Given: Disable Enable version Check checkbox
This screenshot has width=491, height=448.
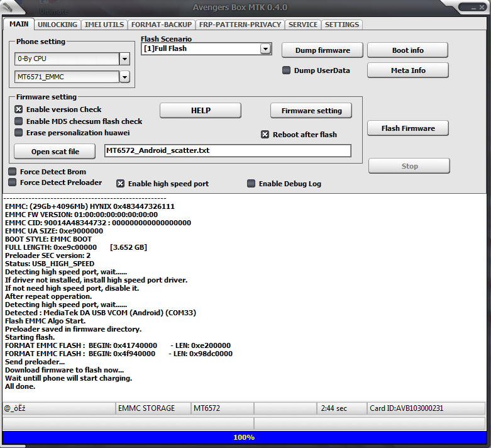Looking at the screenshot, I should pos(19,109).
